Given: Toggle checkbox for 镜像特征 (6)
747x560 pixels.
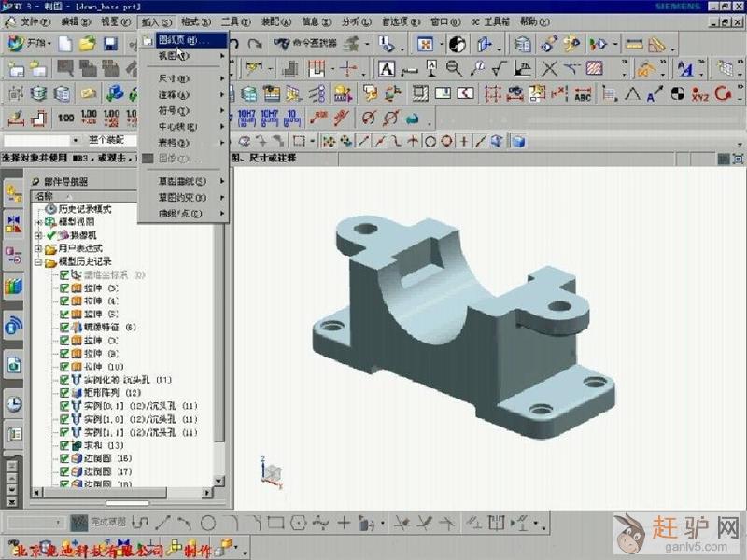Looking at the screenshot, I should [64, 328].
